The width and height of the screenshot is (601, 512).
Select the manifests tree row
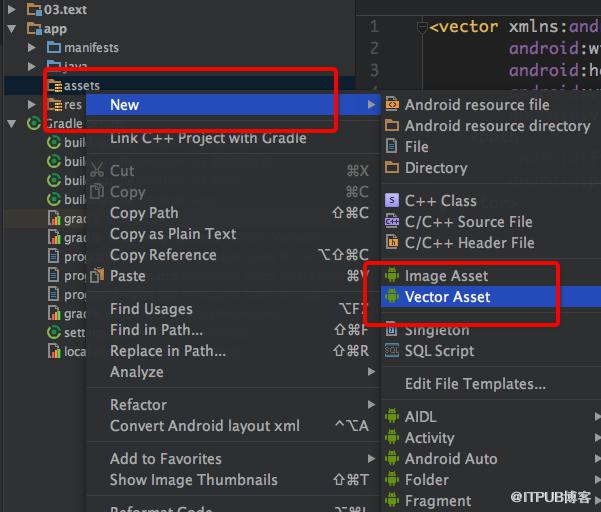179,47
